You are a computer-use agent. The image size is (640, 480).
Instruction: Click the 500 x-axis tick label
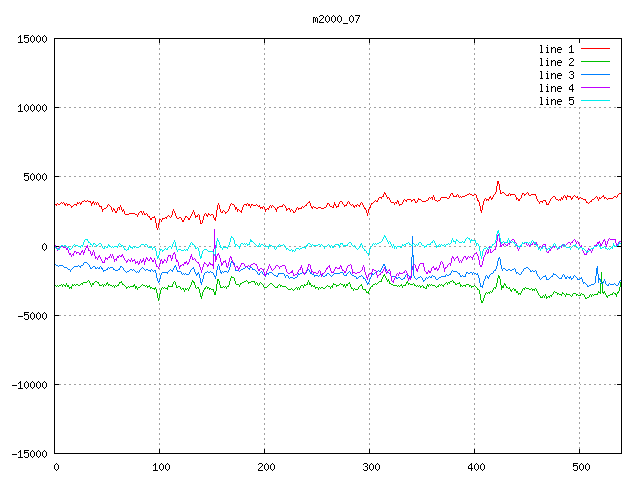click(x=580, y=467)
